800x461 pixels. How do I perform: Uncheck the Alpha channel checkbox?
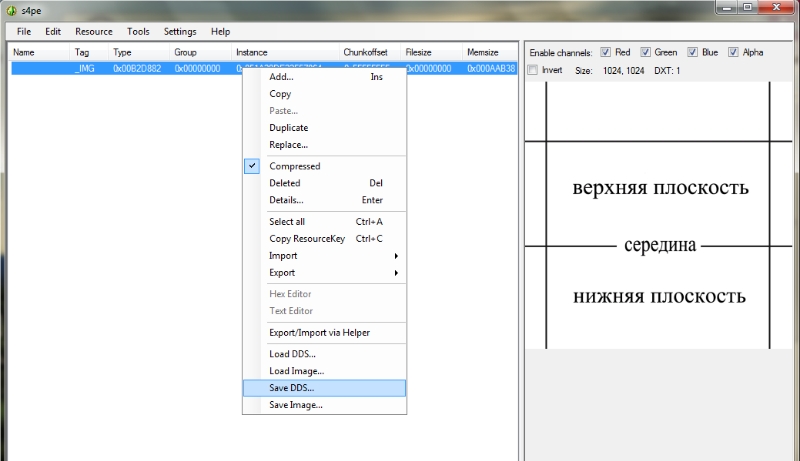point(734,52)
